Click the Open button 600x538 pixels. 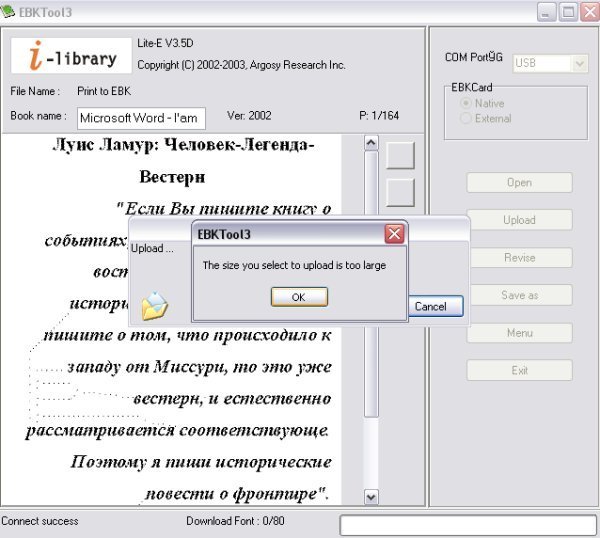pos(519,183)
